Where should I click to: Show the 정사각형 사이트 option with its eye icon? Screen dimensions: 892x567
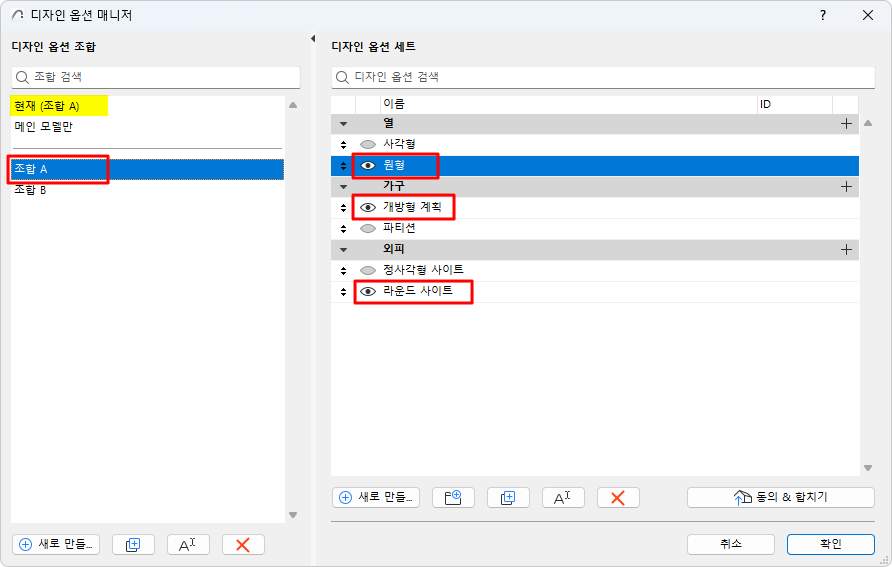click(368, 270)
